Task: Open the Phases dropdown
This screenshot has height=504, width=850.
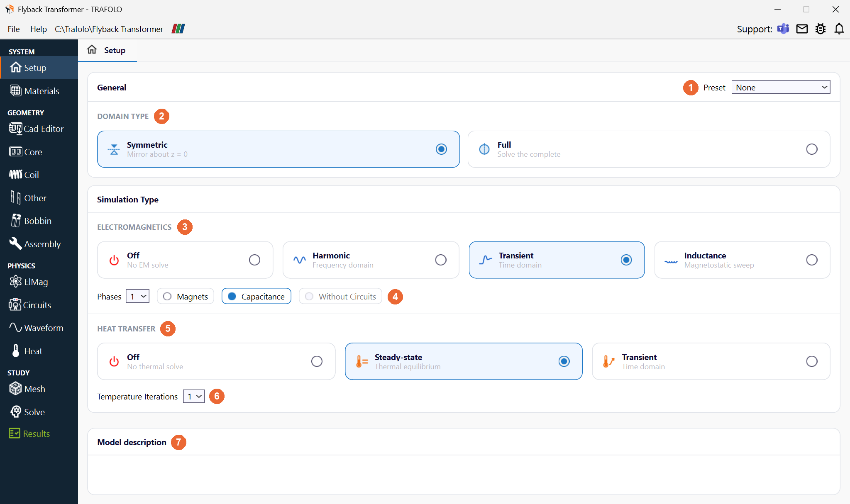Action: (x=137, y=297)
